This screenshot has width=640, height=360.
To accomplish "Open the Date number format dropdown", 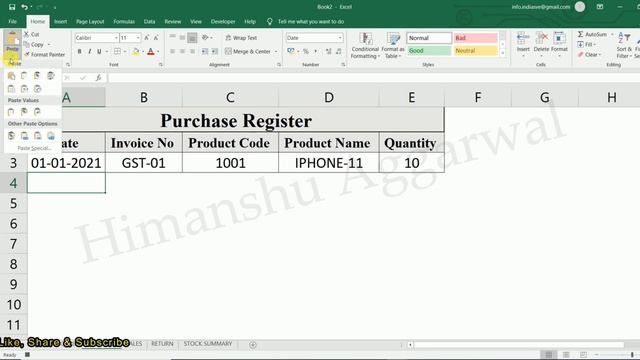I will [x=340, y=38].
